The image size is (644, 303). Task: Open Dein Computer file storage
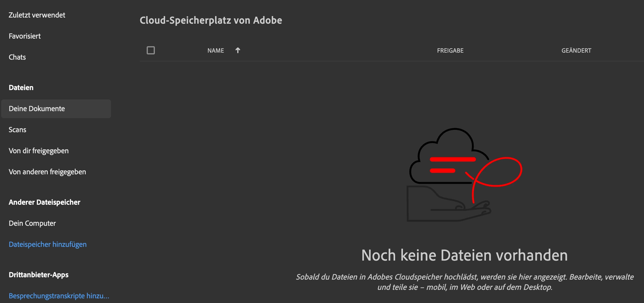click(32, 223)
